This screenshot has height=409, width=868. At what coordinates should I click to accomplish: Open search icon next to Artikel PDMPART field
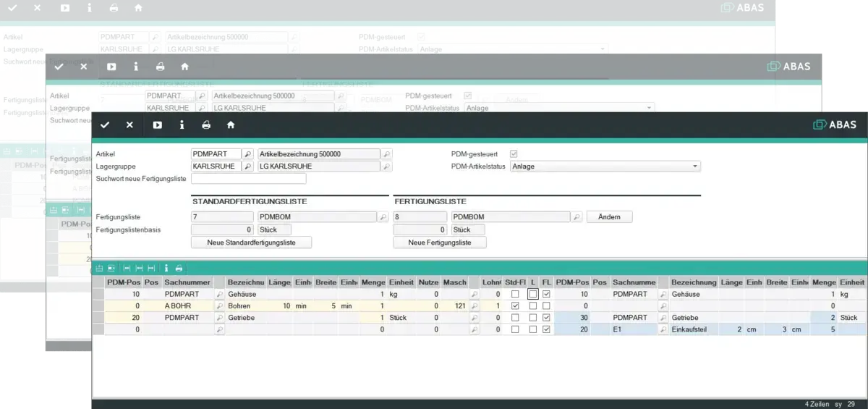247,154
